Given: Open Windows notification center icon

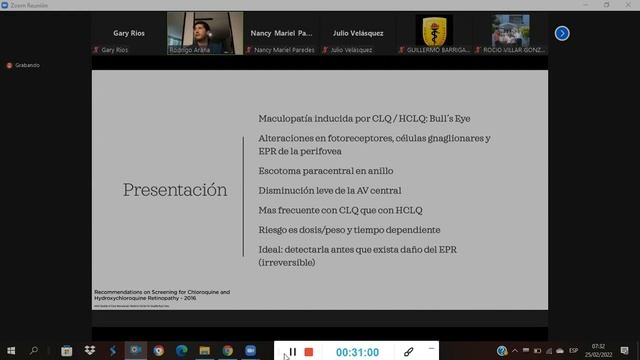Looking at the screenshot, I should [624, 351].
